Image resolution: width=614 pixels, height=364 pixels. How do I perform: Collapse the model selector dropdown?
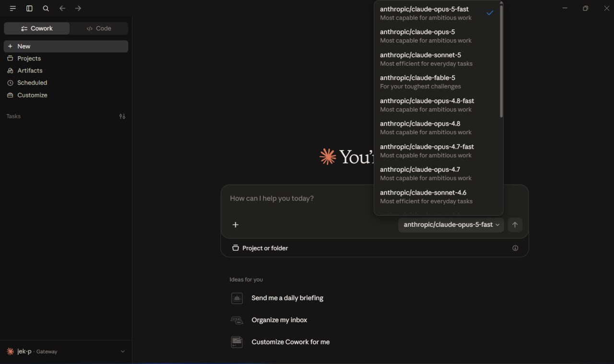coord(451,224)
